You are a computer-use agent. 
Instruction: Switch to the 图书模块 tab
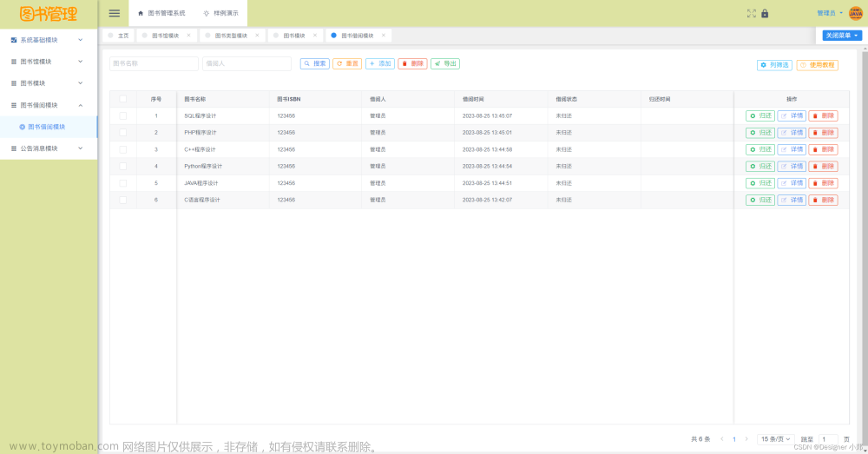[294, 36]
